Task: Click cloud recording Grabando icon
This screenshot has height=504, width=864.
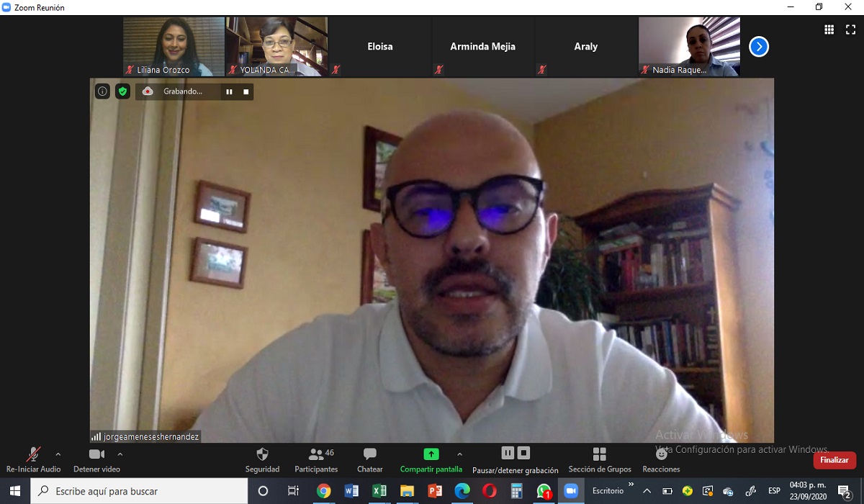Action: (148, 91)
